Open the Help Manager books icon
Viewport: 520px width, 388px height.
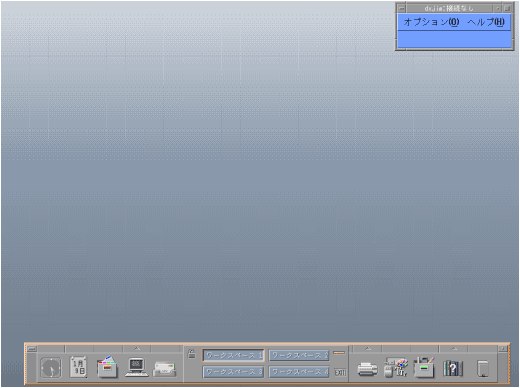[453, 368]
